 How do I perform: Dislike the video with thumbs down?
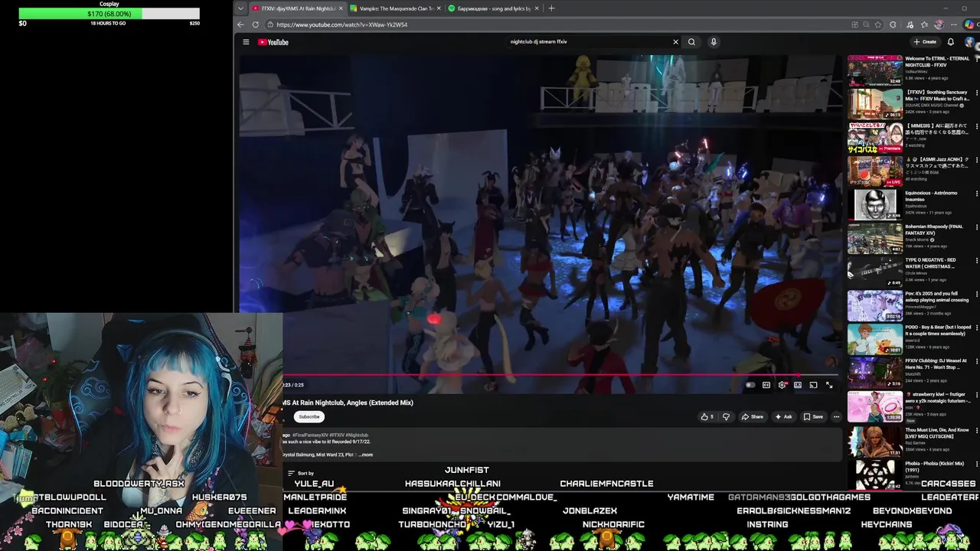pyautogui.click(x=726, y=416)
